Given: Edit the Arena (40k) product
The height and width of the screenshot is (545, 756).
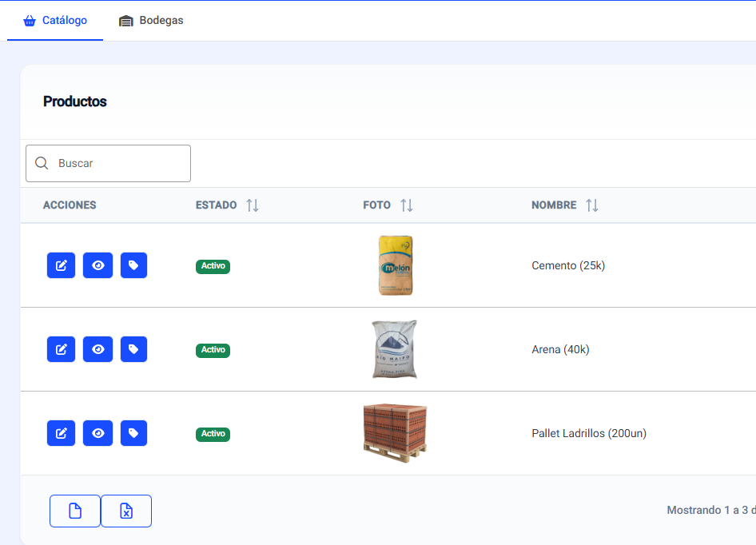Looking at the screenshot, I should click(61, 349).
